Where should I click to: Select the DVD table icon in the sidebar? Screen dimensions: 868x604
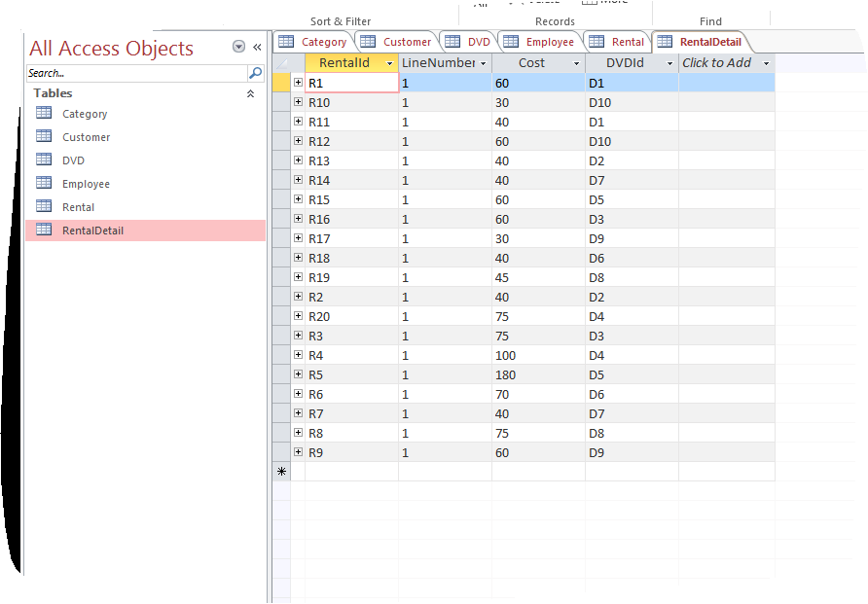[x=43, y=160]
